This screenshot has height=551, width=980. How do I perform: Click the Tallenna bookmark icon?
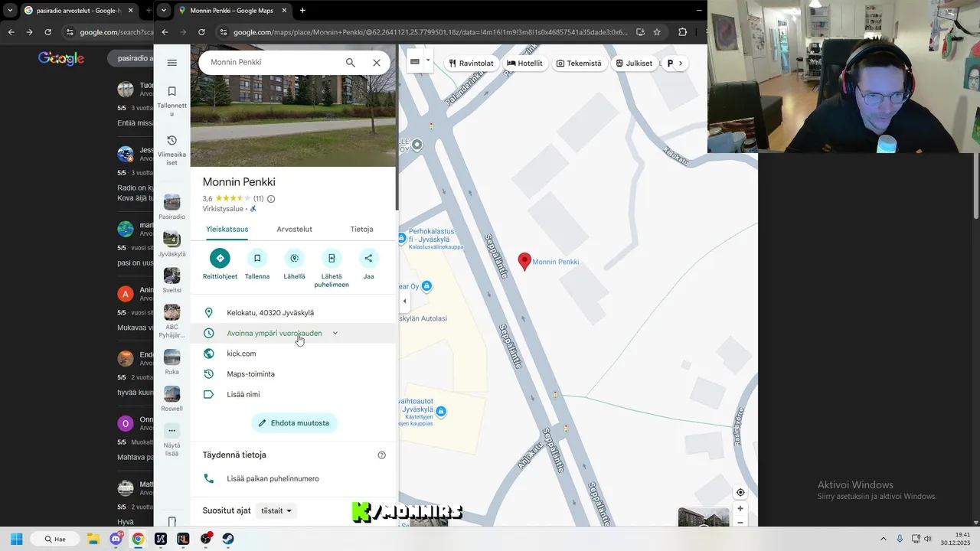[257, 258]
